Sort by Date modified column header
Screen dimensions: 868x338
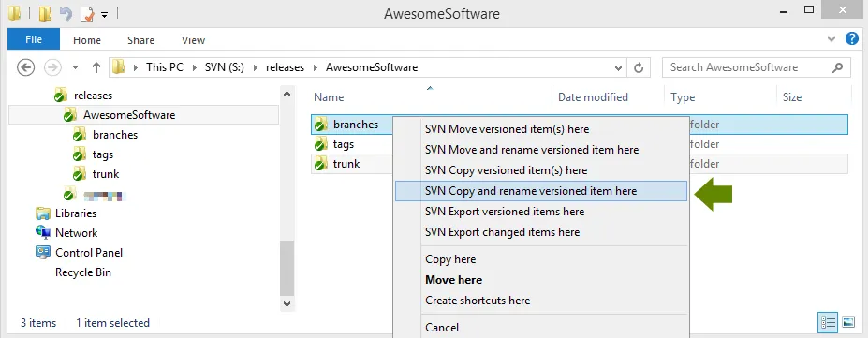point(593,96)
